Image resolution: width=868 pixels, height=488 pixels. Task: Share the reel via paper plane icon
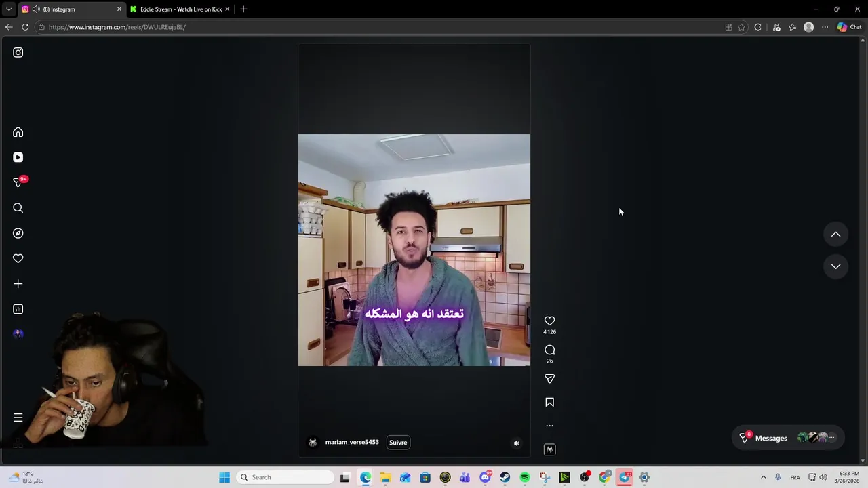(549, 379)
